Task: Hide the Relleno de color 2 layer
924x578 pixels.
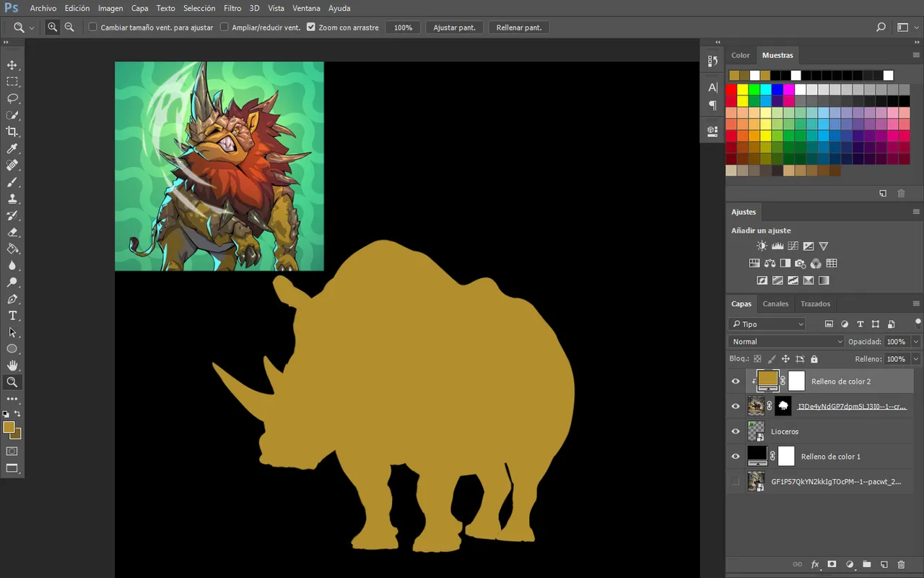Action: tap(736, 381)
